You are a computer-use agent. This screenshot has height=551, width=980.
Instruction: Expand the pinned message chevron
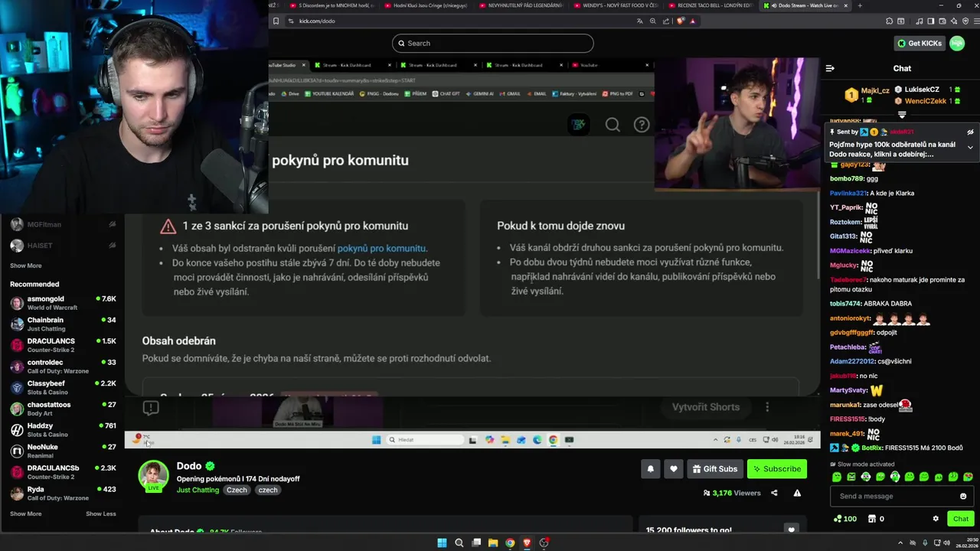970,147
